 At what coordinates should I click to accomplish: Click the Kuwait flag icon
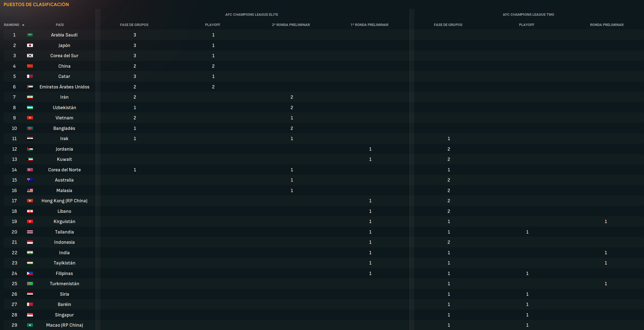[x=30, y=159]
